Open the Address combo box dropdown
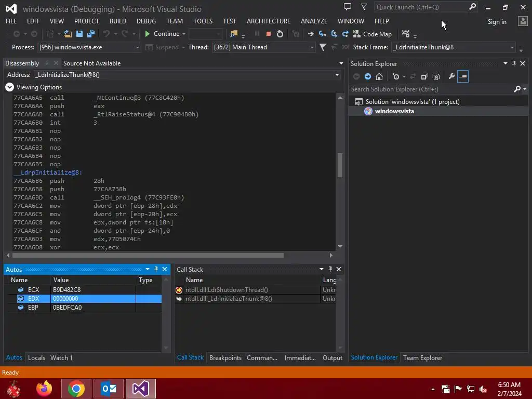The image size is (532, 399). [x=337, y=75]
